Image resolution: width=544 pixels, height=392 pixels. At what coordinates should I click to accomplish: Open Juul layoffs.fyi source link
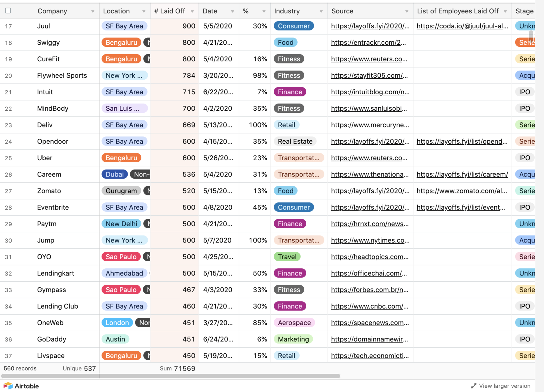(x=370, y=26)
